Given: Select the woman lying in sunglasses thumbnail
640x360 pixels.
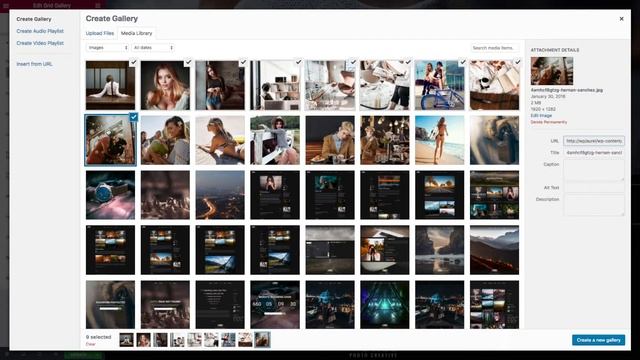Looking at the screenshot, I should [220, 140].
